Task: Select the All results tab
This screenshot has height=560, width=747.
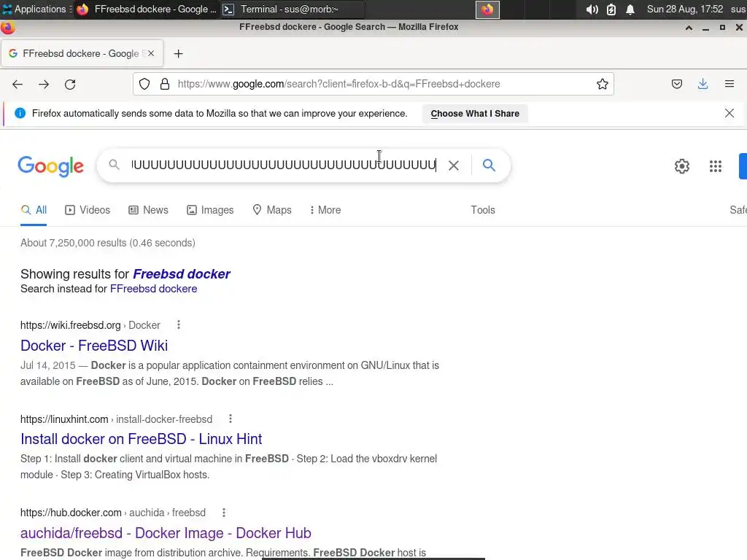Action: [34, 210]
